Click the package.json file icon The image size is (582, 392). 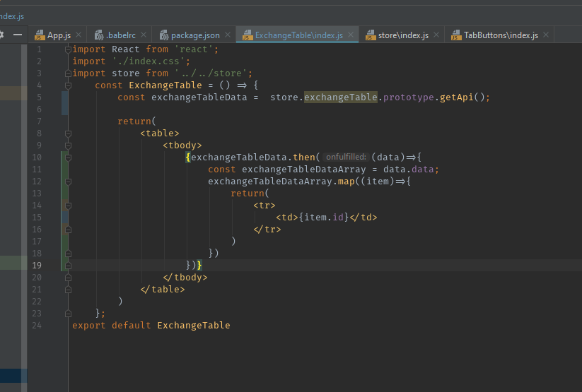pos(163,35)
